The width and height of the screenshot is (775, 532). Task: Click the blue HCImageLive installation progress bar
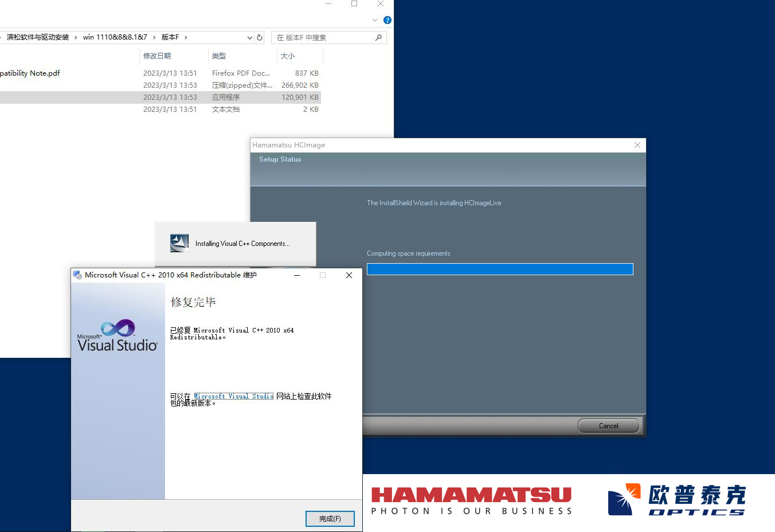(499, 269)
